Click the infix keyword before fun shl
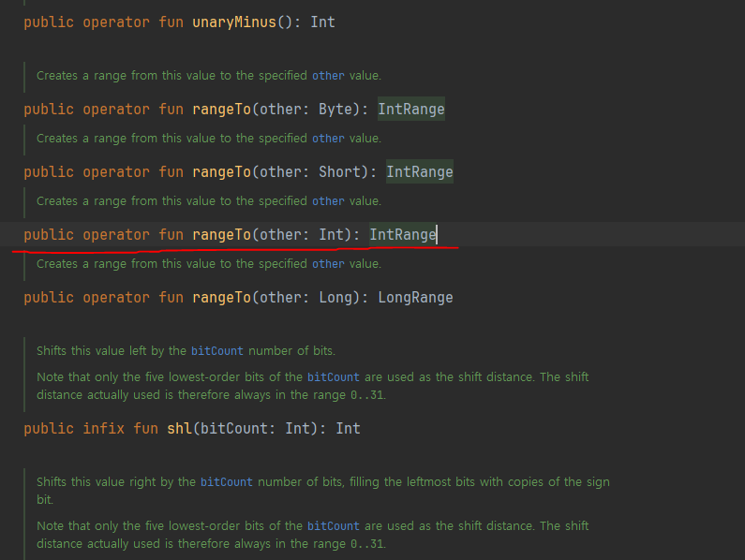Image resolution: width=745 pixels, height=560 pixels. click(104, 429)
